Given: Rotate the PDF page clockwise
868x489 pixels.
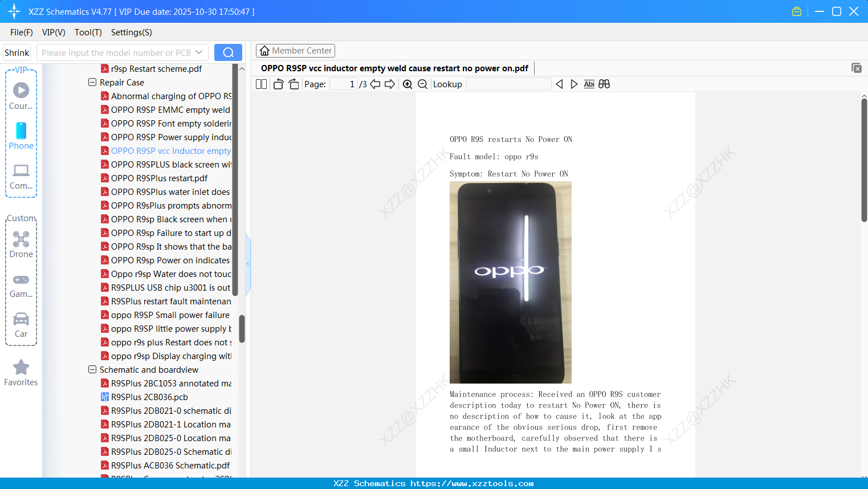Looking at the screenshot, I should pyautogui.click(x=294, y=84).
